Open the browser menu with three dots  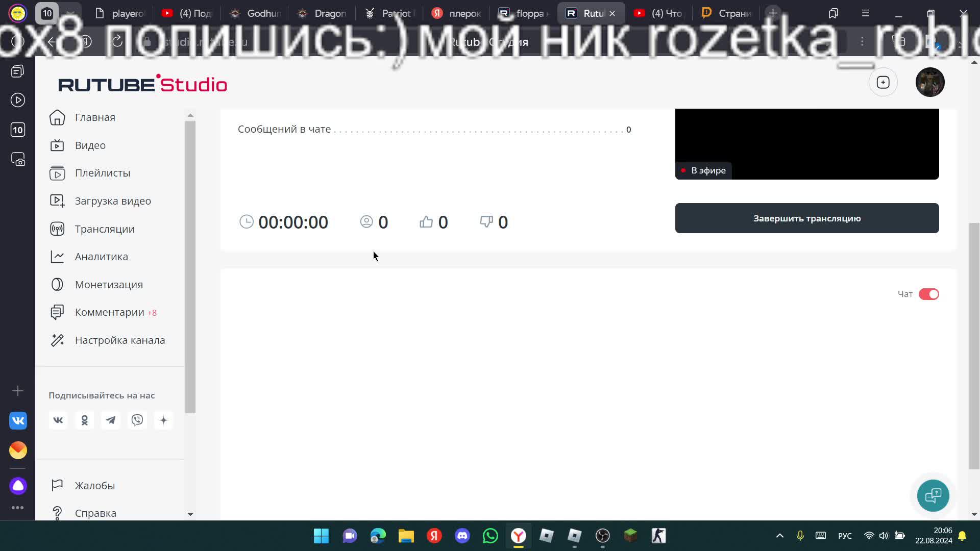(862, 42)
